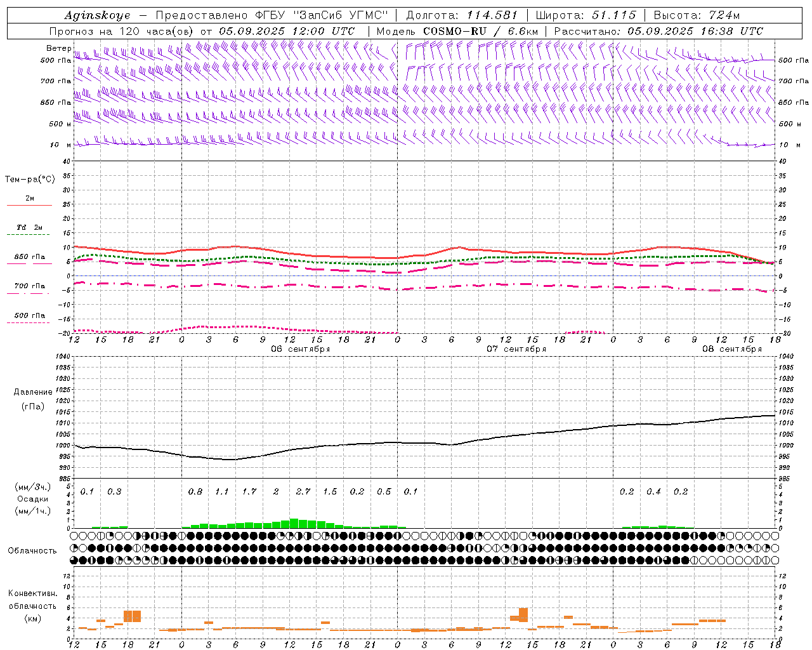Click the 0.4 precipitation value
Viewport: 812px width, 650px height.
[653, 492]
